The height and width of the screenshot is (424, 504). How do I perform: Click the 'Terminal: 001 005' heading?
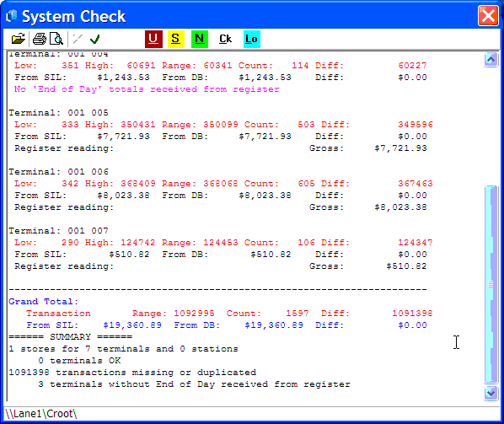[x=58, y=113]
